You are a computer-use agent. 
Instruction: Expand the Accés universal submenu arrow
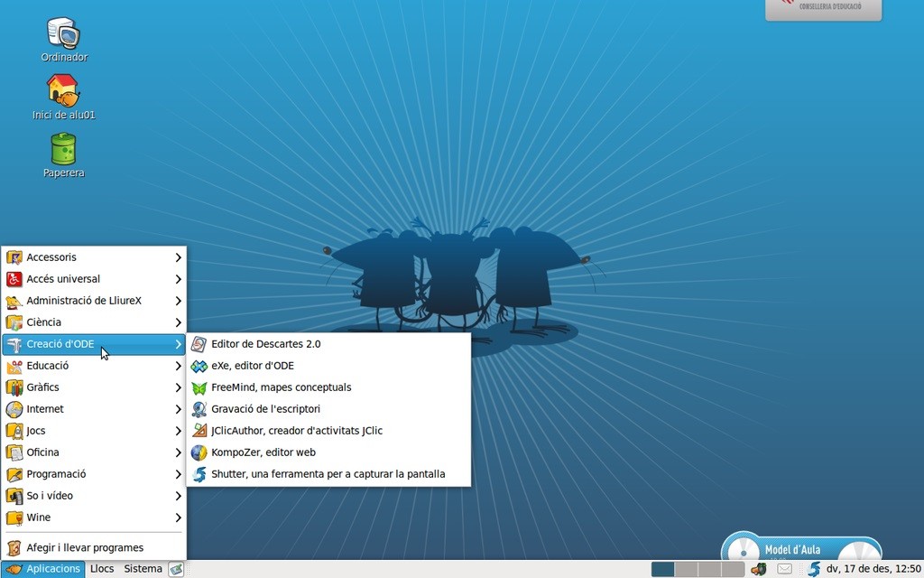click(x=178, y=279)
